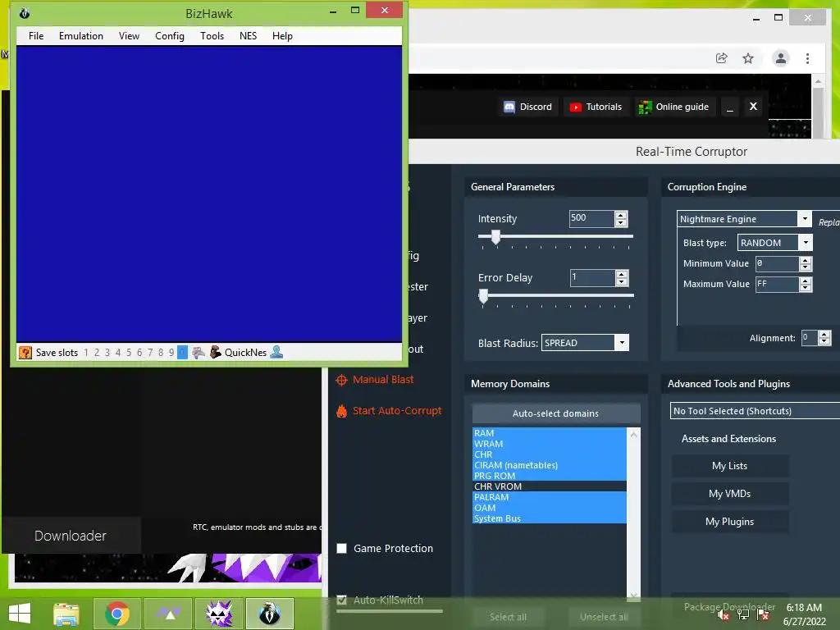
Task: Open the NES menu
Action: (x=248, y=36)
